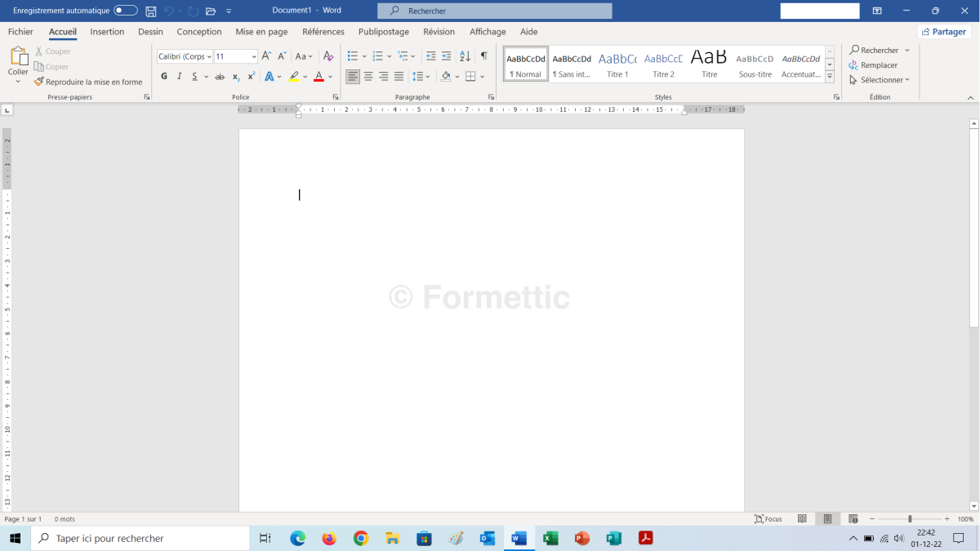980x551 pixels.
Task: Open the Insertion tab
Action: pyautogui.click(x=107, y=32)
